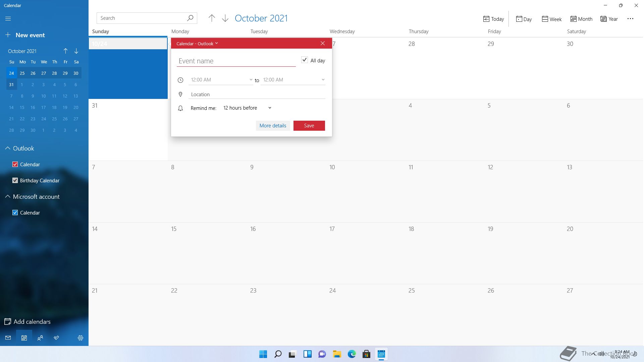This screenshot has height=362, width=644.
Task: Open the end time dropdown
Action: pyautogui.click(x=293, y=80)
